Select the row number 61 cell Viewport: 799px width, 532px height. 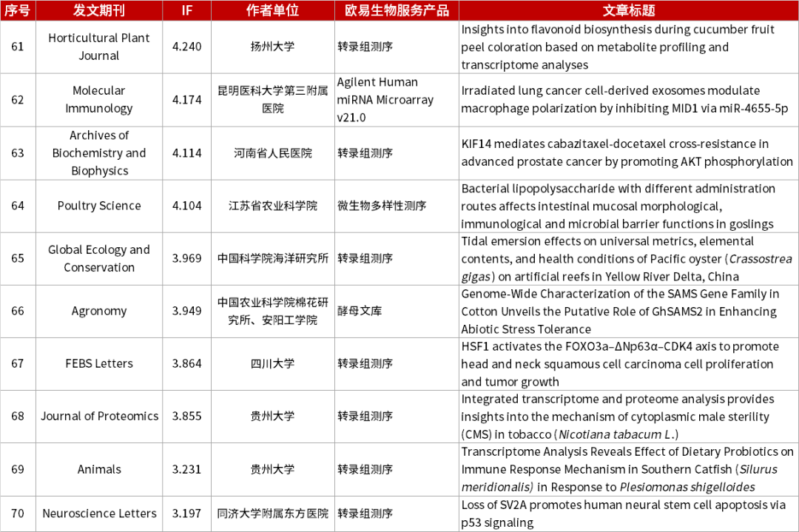pyautogui.click(x=18, y=47)
